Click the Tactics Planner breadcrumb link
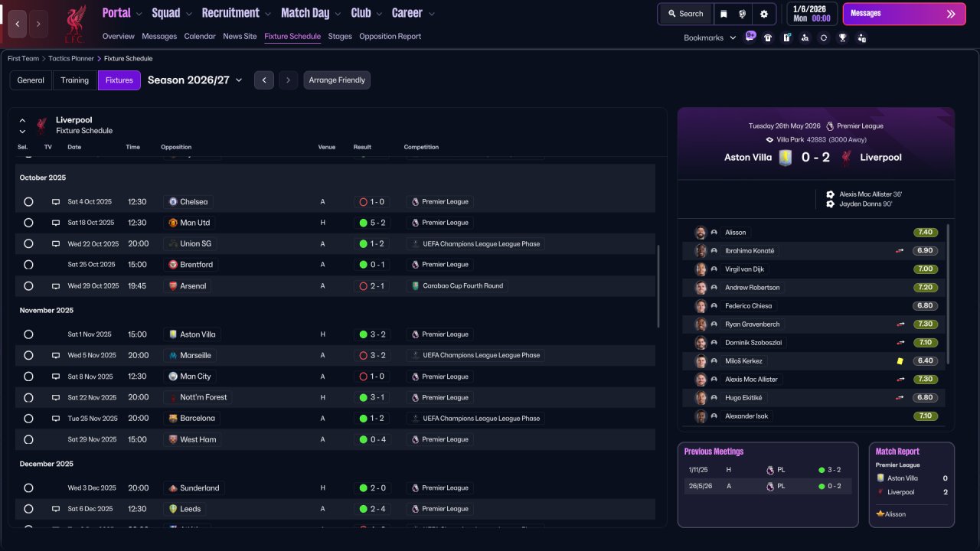This screenshot has width=980, height=551. coord(71,58)
